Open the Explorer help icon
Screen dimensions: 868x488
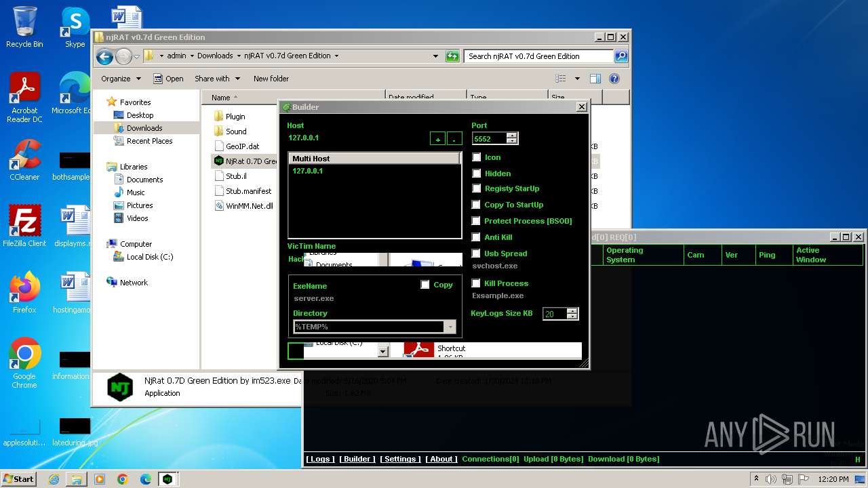[614, 79]
